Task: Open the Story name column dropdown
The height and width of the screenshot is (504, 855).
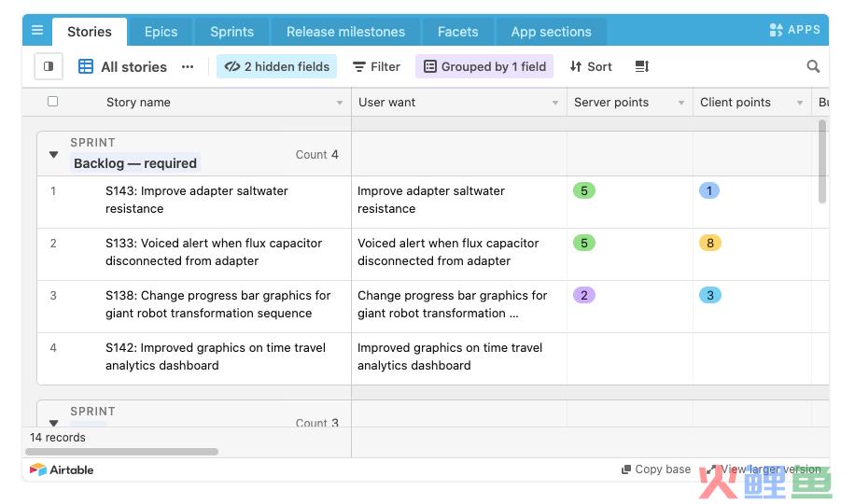Action: (340, 103)
